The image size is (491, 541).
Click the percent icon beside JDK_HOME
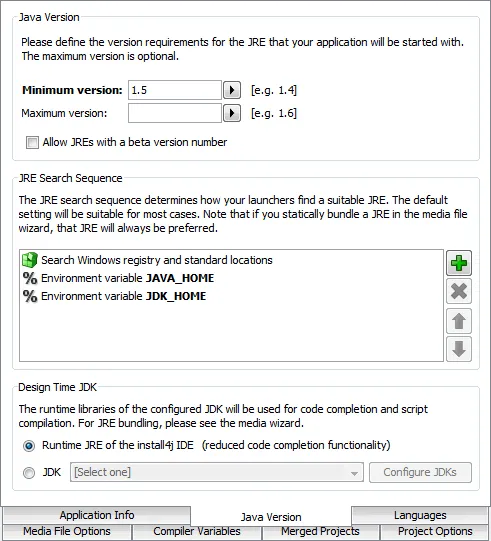click(30, 296)
